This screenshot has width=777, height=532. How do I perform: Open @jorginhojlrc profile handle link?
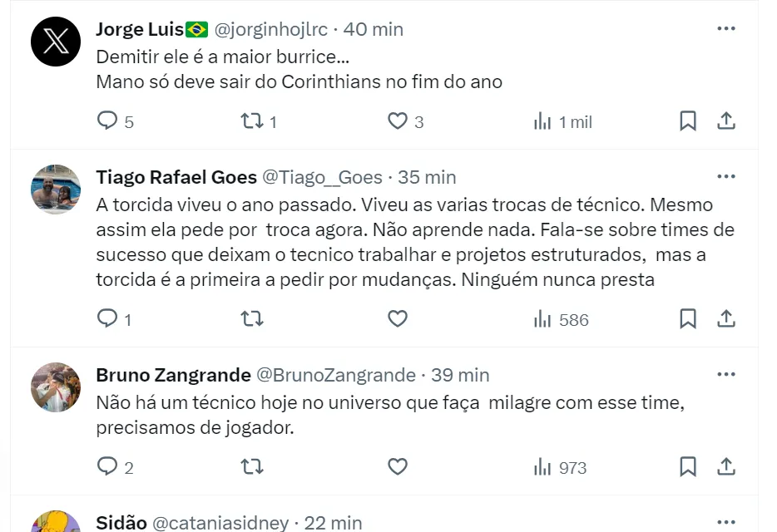[271, 30]
